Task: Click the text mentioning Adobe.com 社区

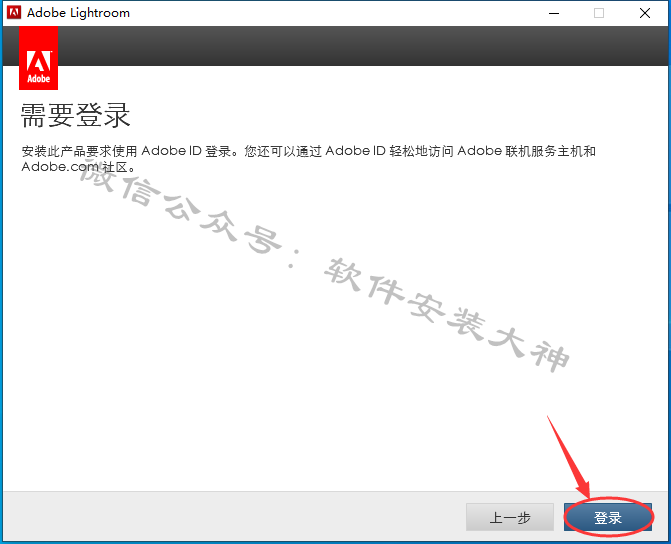Action: [x=78, y=166]
